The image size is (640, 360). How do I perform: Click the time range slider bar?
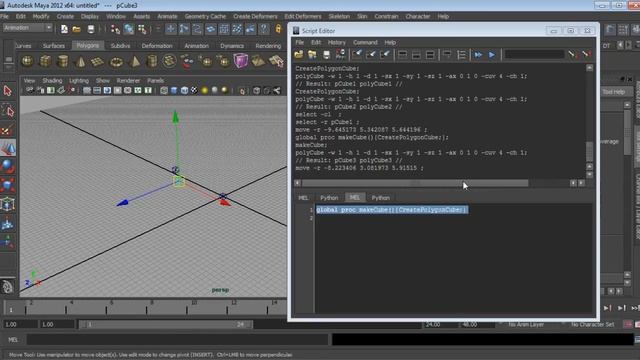pyautogui.click(x=165, y=324)
